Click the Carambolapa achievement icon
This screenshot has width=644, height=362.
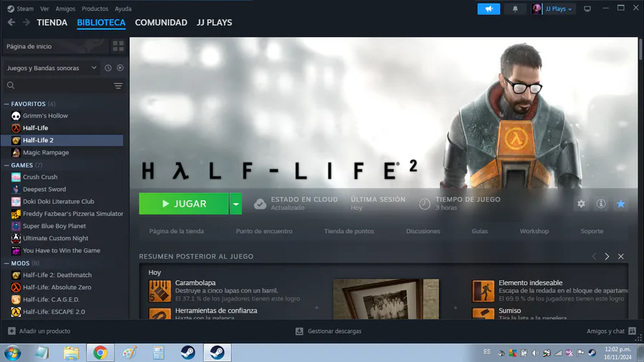tap(160, 291)
